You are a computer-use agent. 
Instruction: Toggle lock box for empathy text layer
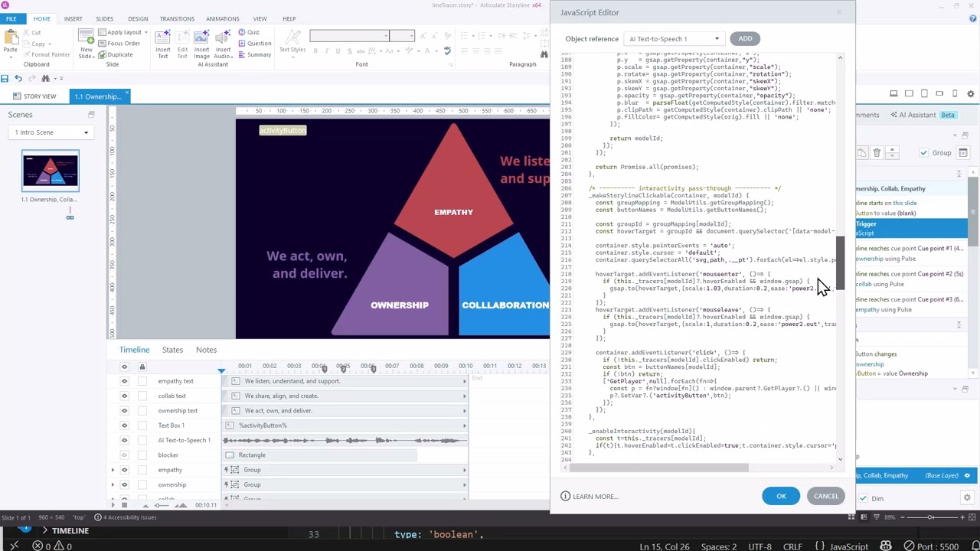tap(142, 381)
